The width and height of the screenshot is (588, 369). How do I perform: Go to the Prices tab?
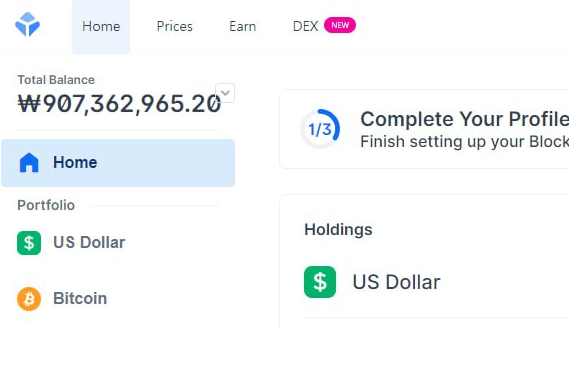[x=174, y=27]
